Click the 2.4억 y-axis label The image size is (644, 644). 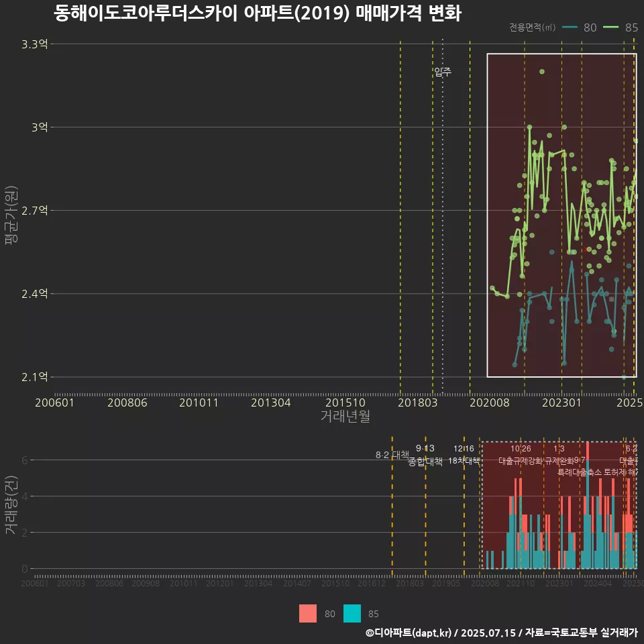click(34, 294)
